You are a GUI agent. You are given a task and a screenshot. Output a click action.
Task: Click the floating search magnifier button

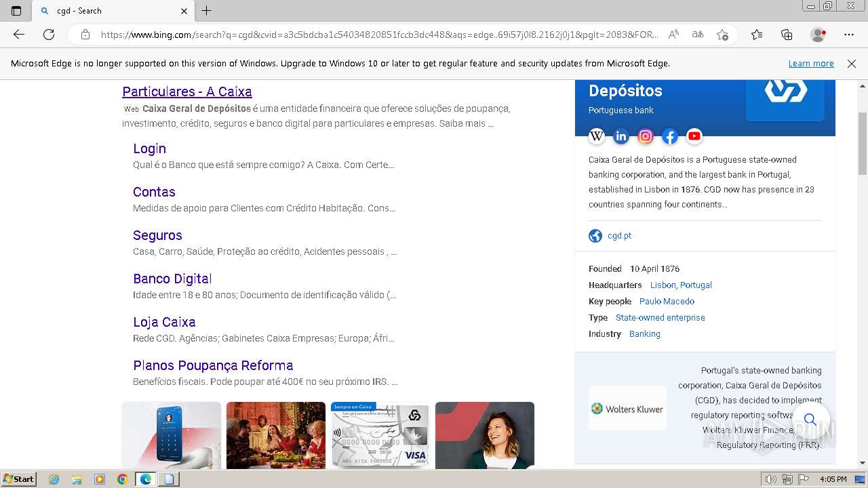pos(810,420)
